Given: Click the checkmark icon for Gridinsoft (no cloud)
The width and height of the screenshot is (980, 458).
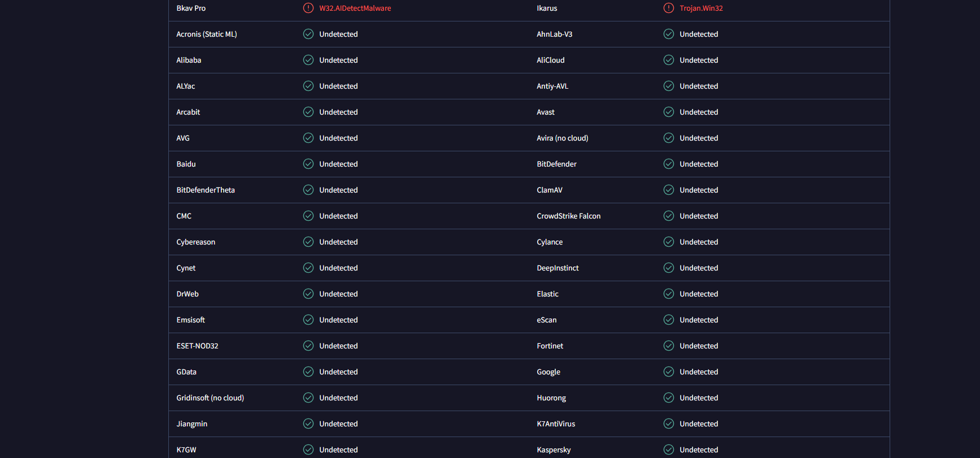Looking at the screenshot, I should tap(308, 398).
